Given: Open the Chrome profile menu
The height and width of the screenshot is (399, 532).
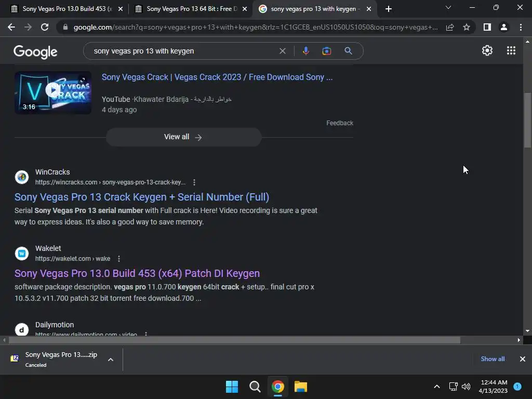Looking at the screenshot, I should [x=504, y=27].
